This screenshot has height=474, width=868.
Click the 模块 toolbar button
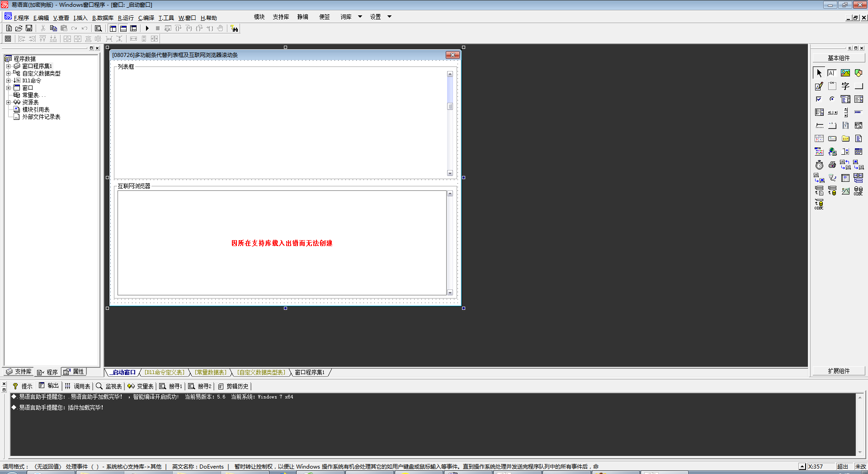[x=259, y=17]
